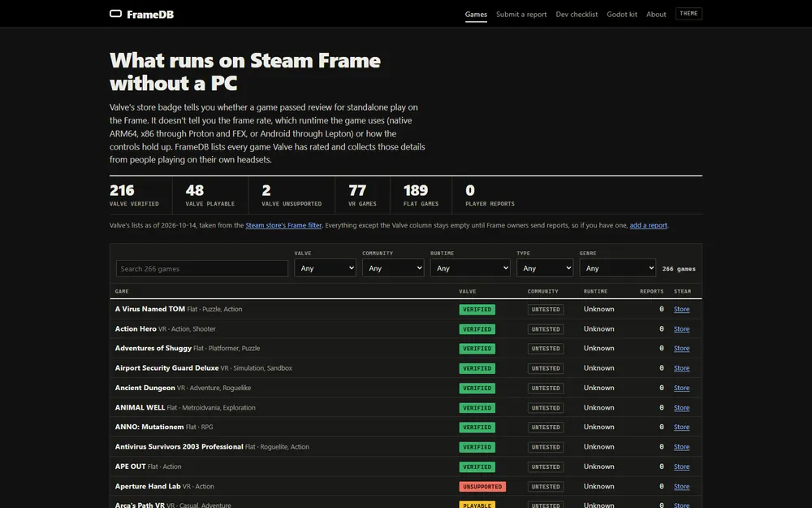
Task: Open the Games nav tab
Action: point(476,15)
